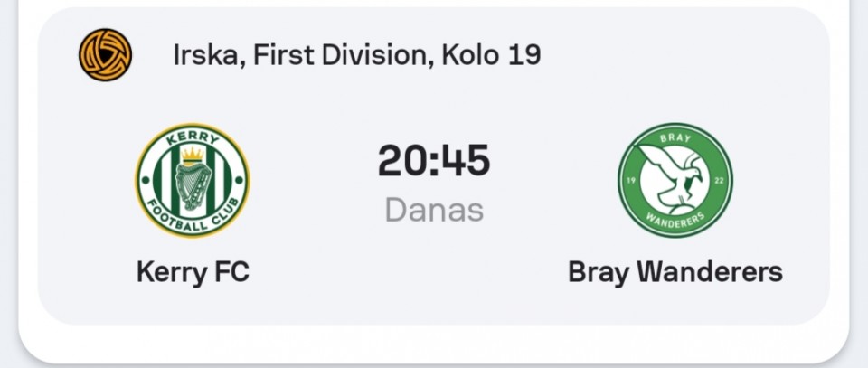
Task: Open the Bray Wanderers club crest
Action: (675, 181)
